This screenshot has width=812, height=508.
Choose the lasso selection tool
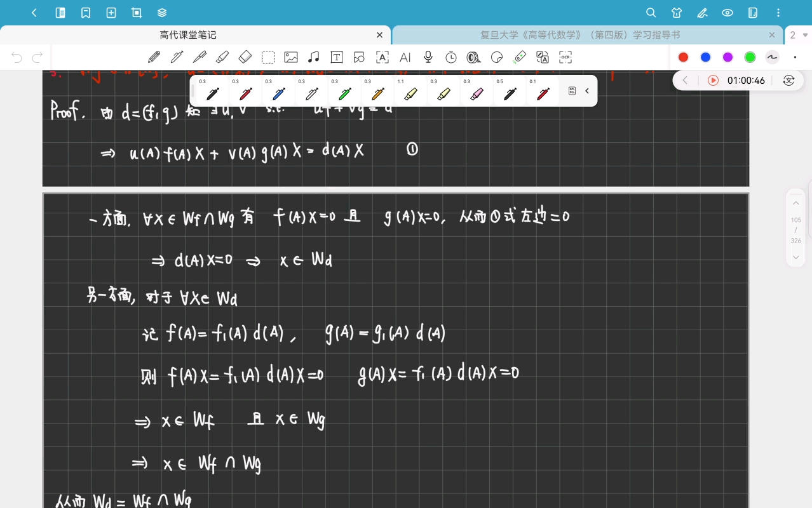[268, 57]
